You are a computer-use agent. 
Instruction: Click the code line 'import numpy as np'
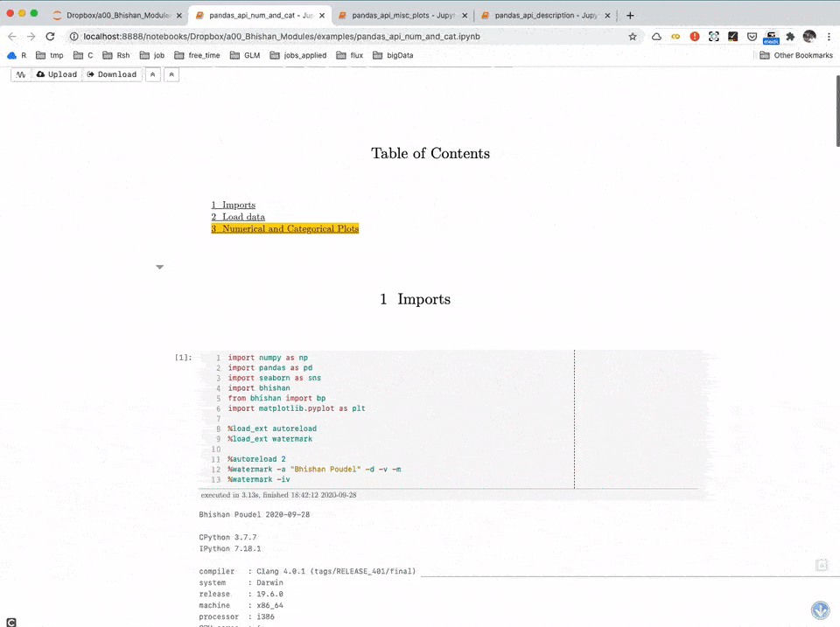tap(268, 358)
